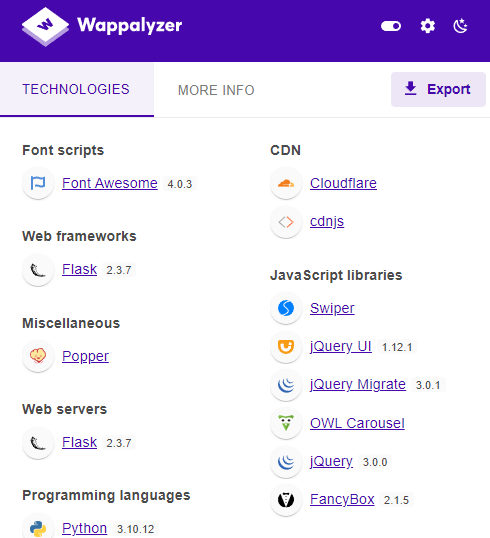Open the jQuery Migrate link

coord(358,385)
